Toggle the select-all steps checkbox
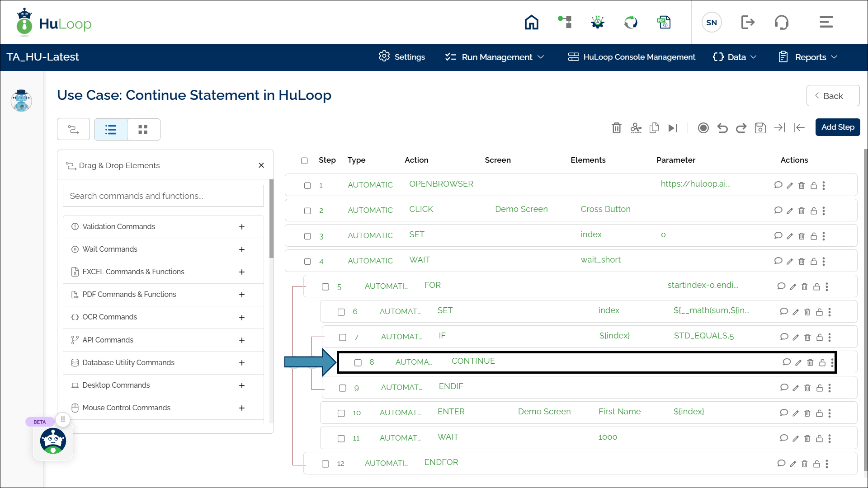The height and width of the screenshot is (488, 868). 304,161
